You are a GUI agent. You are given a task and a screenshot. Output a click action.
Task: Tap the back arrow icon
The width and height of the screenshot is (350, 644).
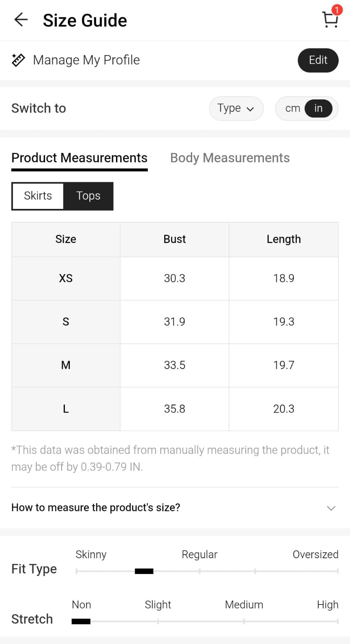[x=21, y=19]
